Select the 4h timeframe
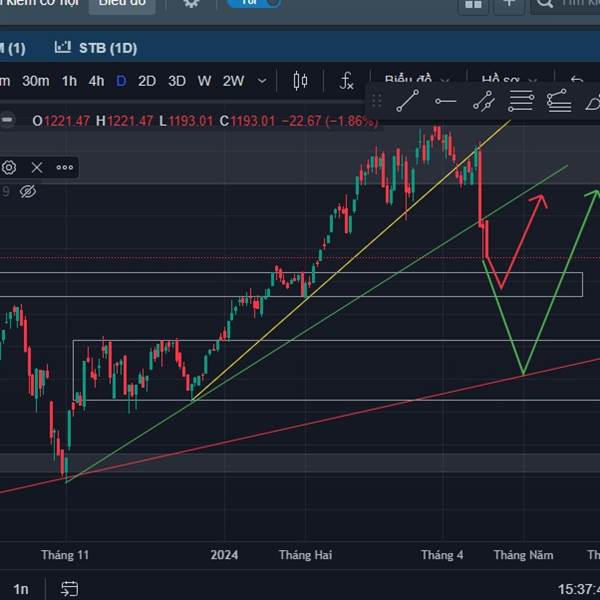 [96, 81]
